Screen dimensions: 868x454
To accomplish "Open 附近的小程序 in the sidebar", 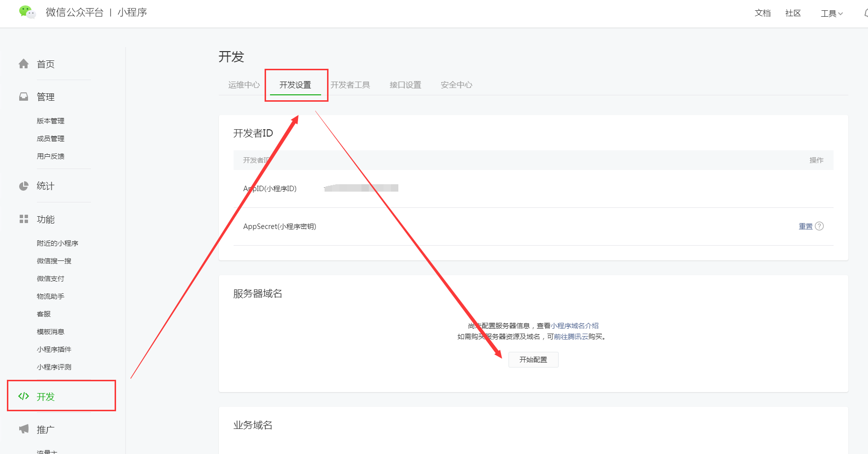I will (58, 243).
